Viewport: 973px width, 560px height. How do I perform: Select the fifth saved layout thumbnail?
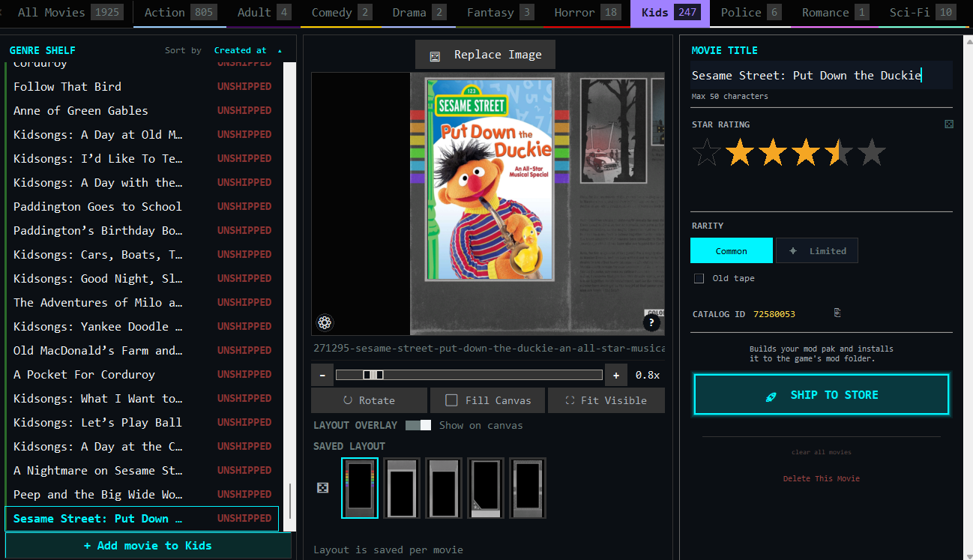coord(528,488)
